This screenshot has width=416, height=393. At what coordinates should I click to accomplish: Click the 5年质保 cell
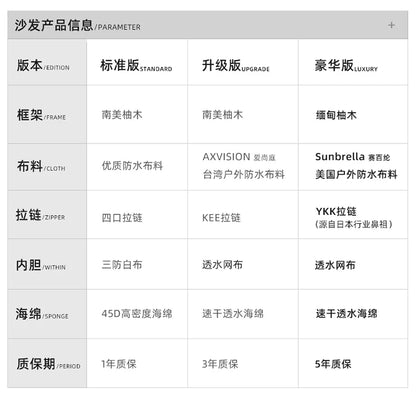point(333,364)
